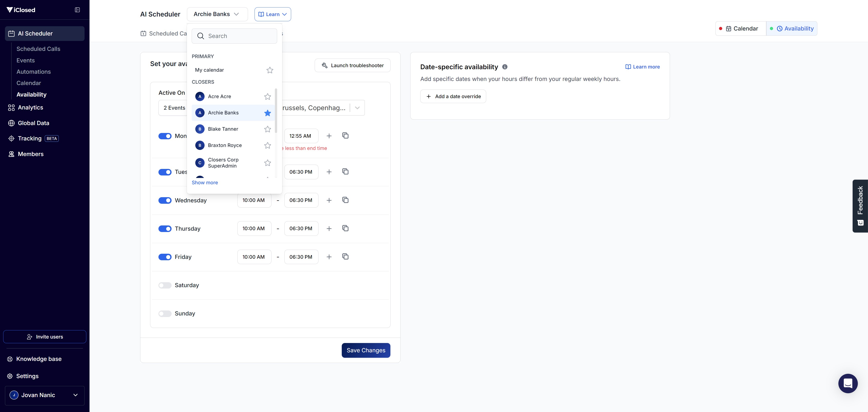Add time slot plus icon for Thursday

coord(329,229)
